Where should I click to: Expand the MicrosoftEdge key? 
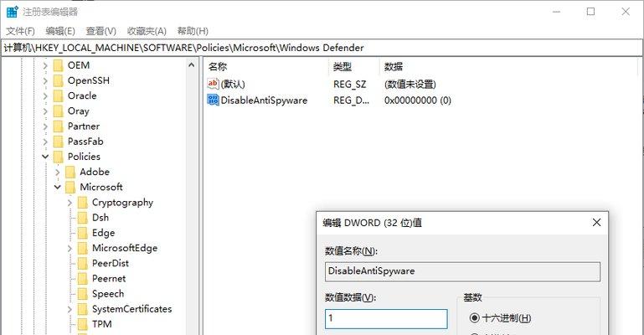70,249
